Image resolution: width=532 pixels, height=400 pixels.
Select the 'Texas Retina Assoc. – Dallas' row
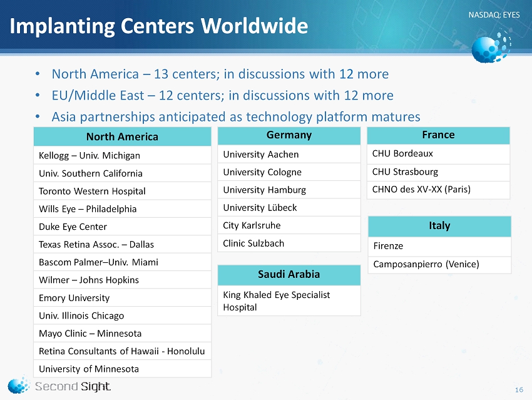pyautogui.click(x=123, y=244)
